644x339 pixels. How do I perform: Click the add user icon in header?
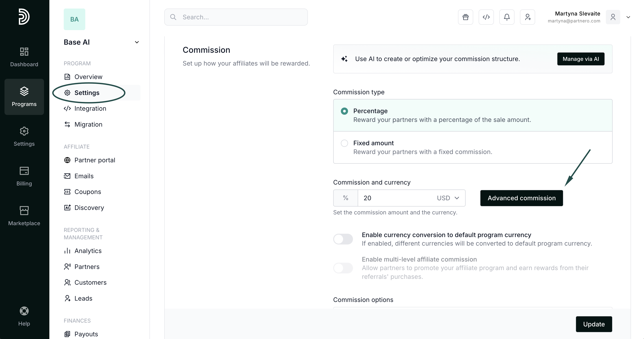(x=527, y=17)
